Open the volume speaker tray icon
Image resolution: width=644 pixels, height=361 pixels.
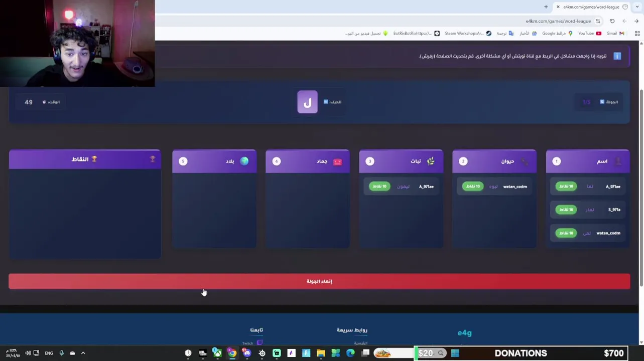pos(28,353)
